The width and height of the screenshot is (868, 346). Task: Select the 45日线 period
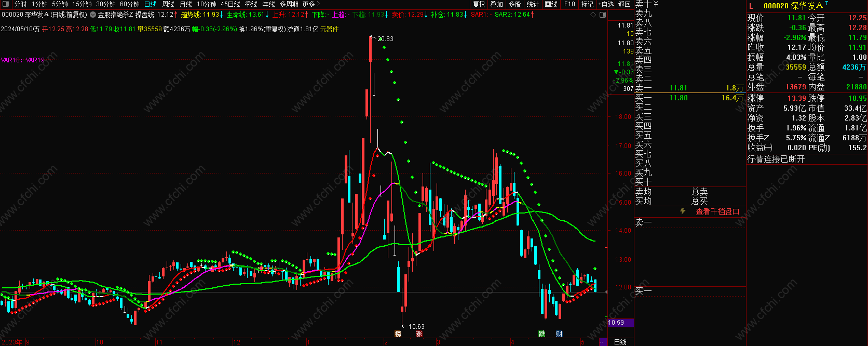pyautogui.click(x=230, y=4)
